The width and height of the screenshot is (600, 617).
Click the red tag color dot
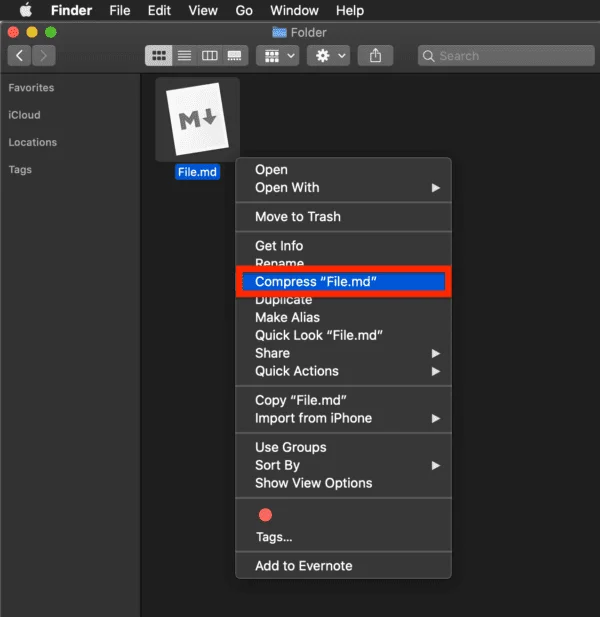point(265,515)
